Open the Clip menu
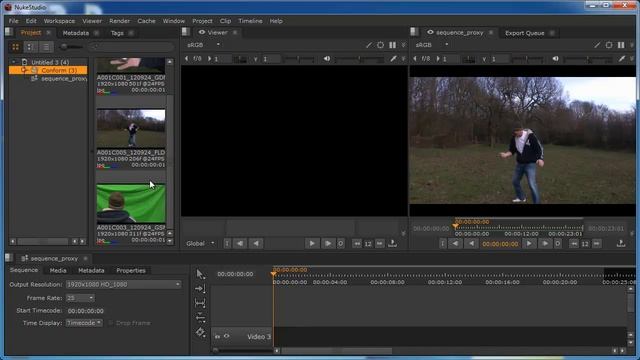The width and height of the screenshot is (640, 360). tap(225, 21)
